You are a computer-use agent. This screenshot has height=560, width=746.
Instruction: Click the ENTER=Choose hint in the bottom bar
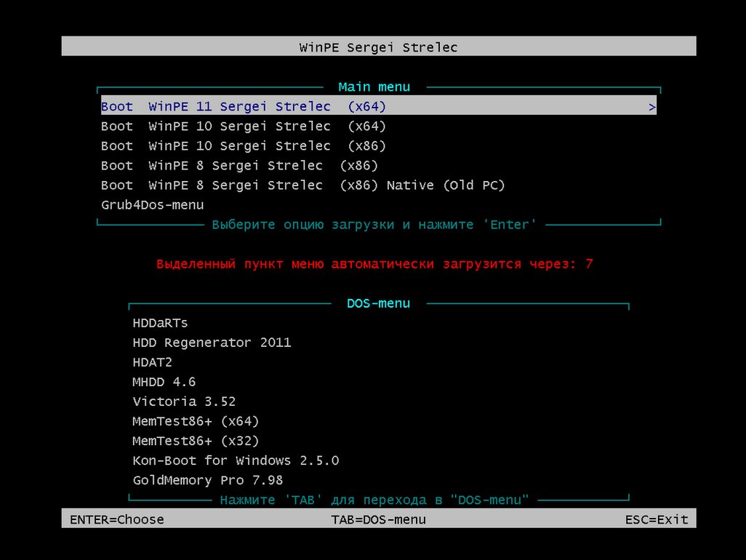click(117, 519)
